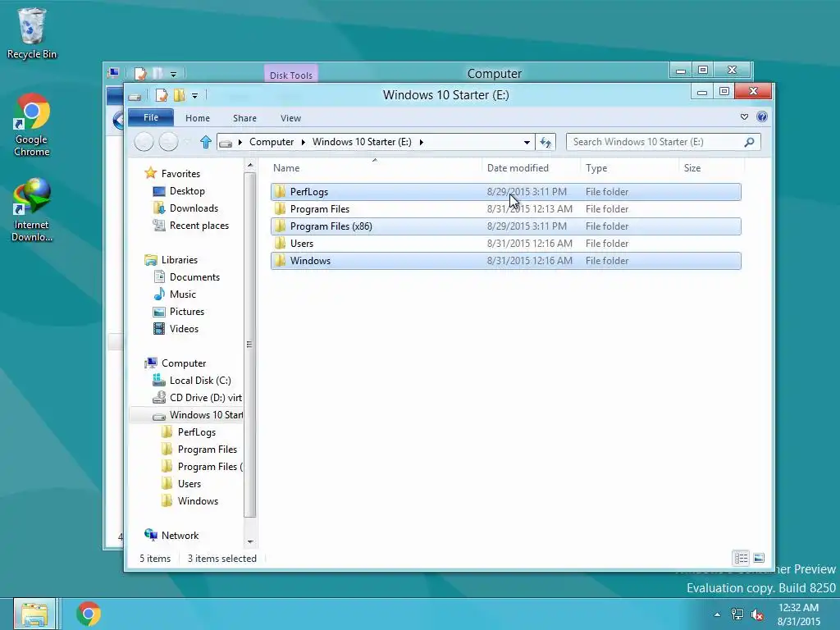840x630 pixels.
Task: Open Internet Download Manager desktop shortcut
Action: pyautogui.click(x=32, y=211)
